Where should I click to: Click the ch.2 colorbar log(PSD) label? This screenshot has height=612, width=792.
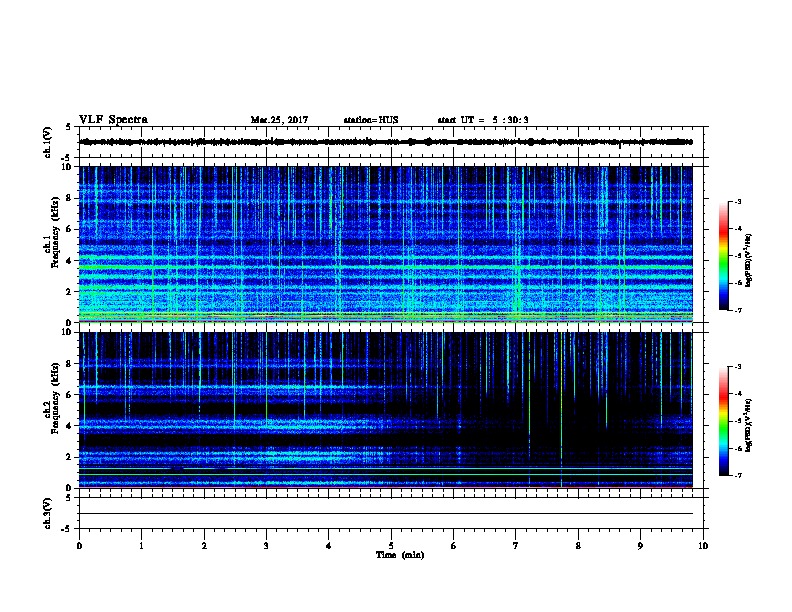[x=749, y=425]
